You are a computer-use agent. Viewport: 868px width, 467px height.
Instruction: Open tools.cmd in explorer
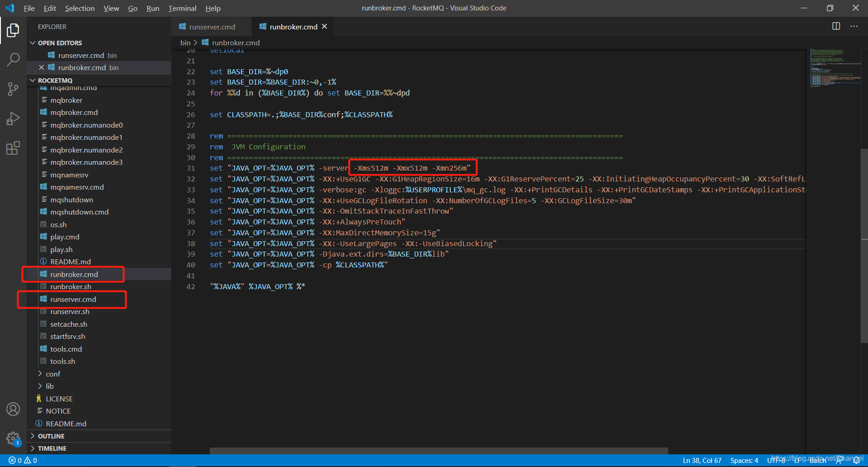(99, 349)
